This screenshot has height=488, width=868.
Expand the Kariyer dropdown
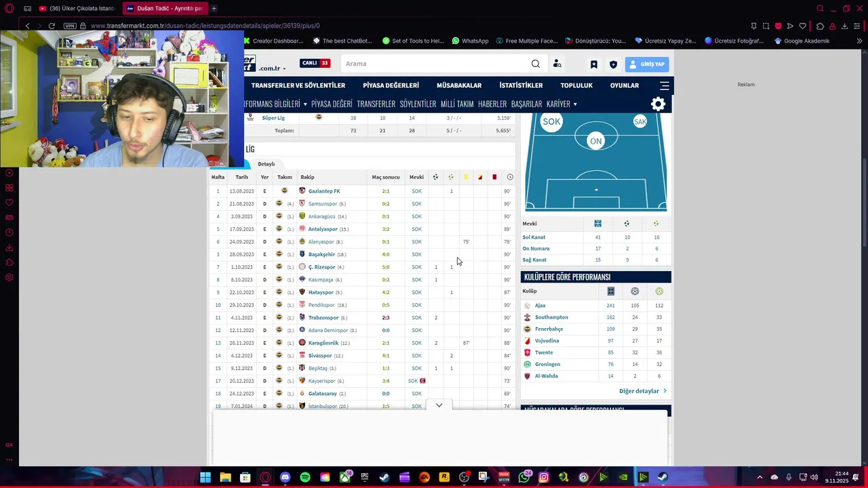click(x=562, y=104)
